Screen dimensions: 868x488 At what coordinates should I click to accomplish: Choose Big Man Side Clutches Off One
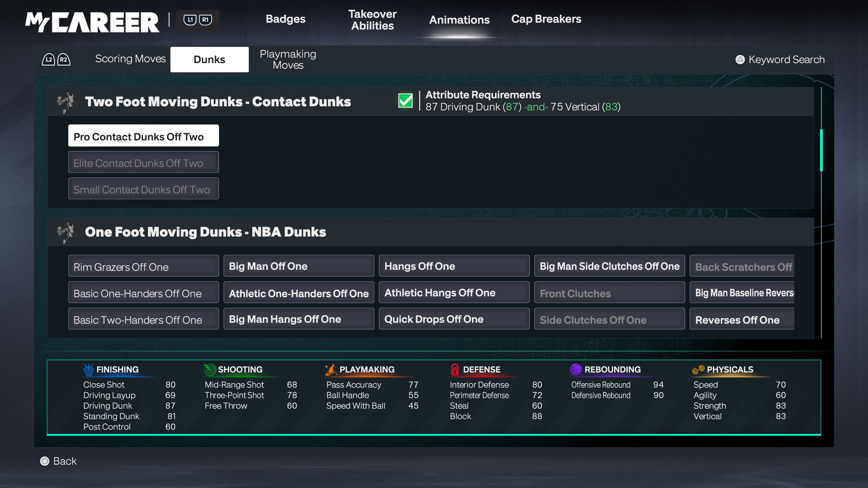tap(610, 266)
